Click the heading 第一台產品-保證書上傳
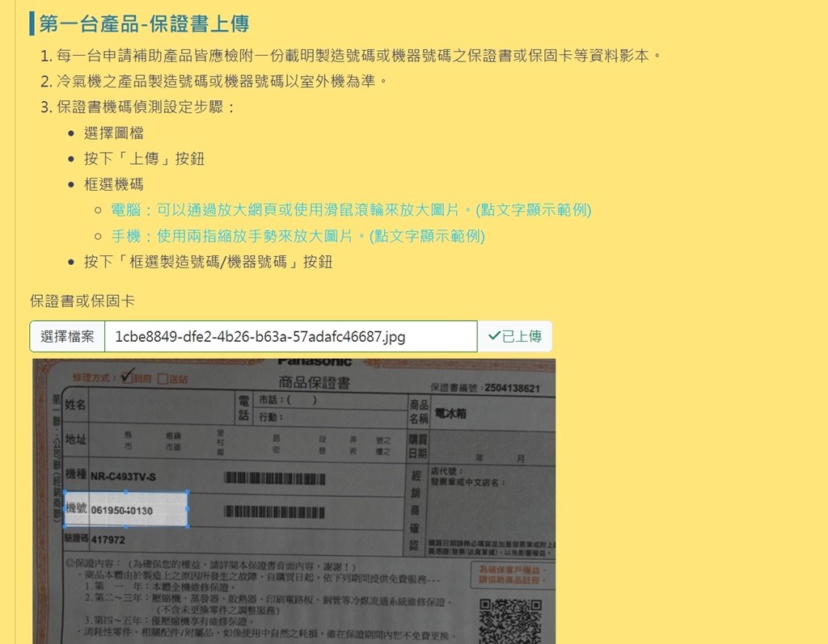This screenshot has width=828, height=644. point(144,23)
